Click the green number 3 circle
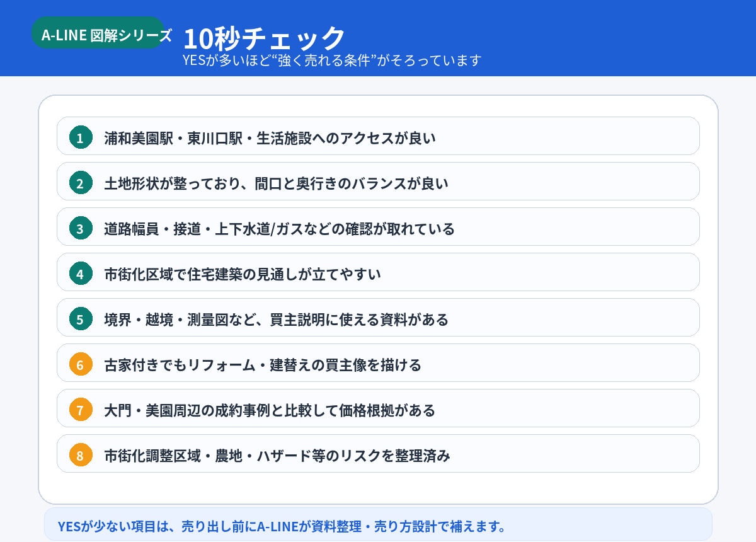756x542 pixels. 80,228
